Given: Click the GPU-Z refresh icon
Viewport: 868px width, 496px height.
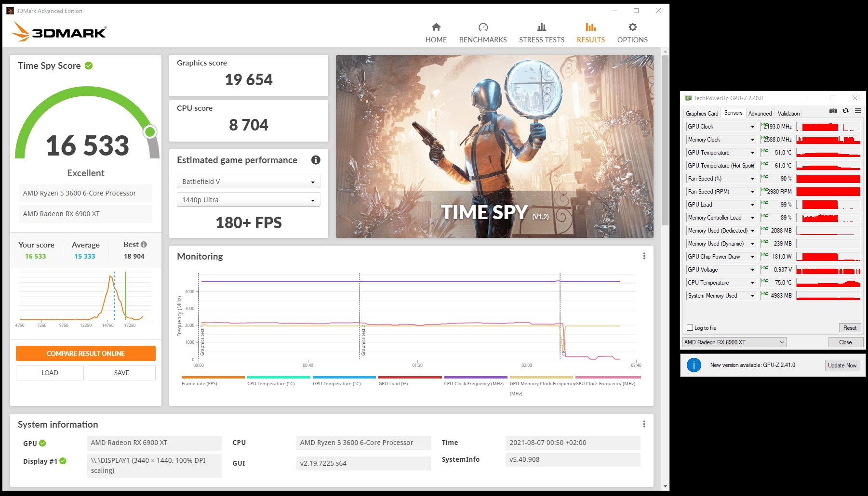Looking at the screenshot, I should pyautogui.click(x=845, y=111).
